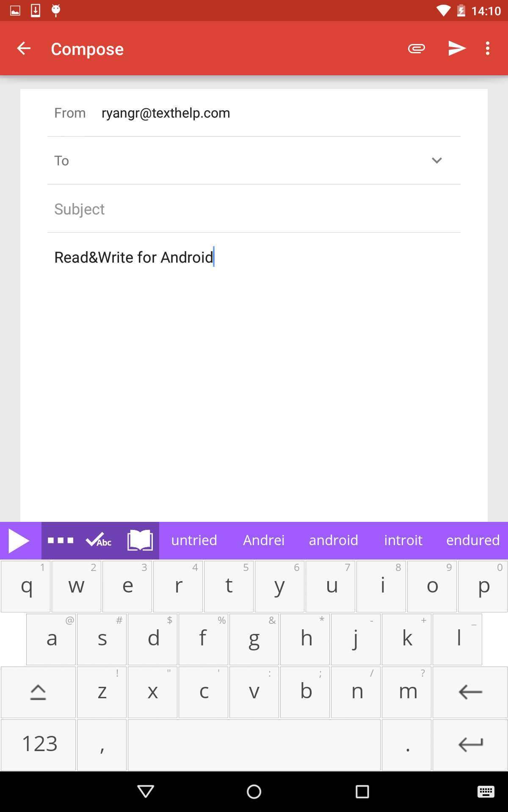
Task: Tap the i key
Action: (x=381, y=586)
